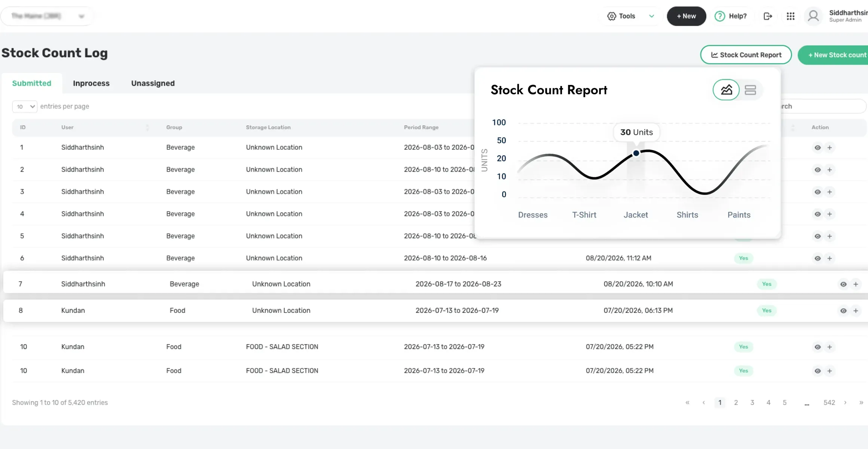Click plus icon for row 4
This screenshot has height=449, width=868.
[829, 214]
